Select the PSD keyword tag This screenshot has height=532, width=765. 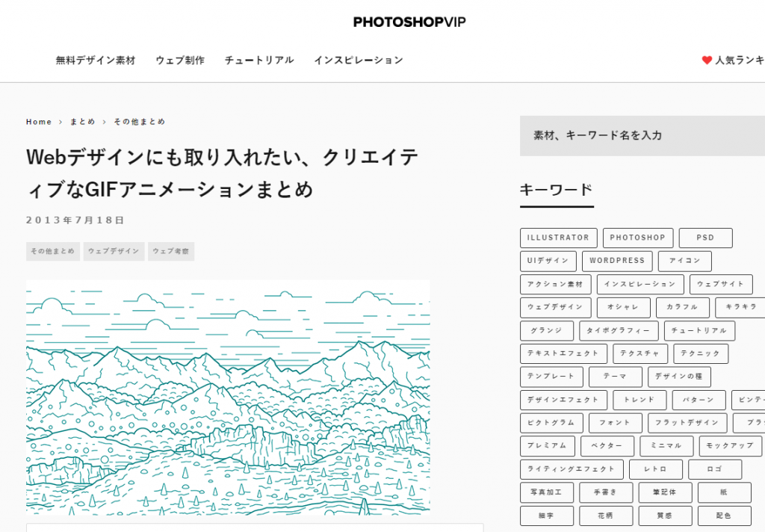(x=705, y=238)
